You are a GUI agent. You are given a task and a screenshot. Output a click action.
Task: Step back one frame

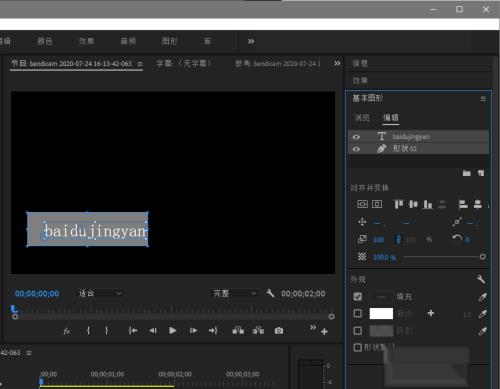pyautogui.click(x=153, y=331)
